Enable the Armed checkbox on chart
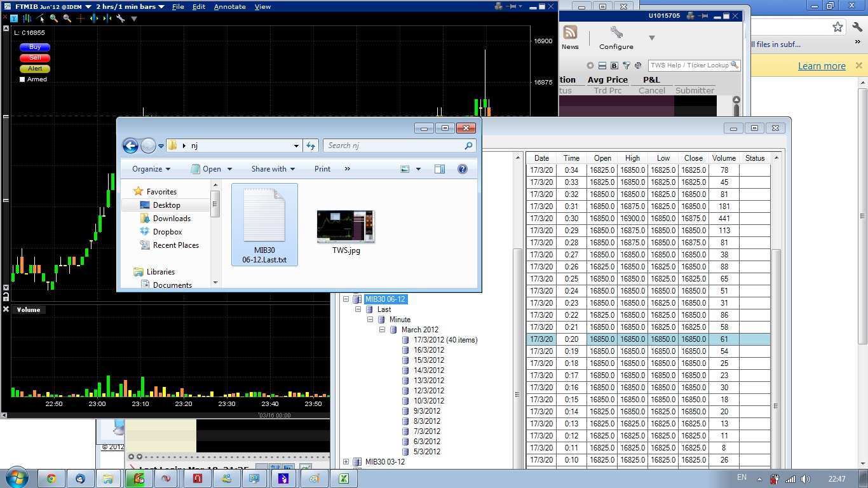The height and width of the screenshot is (488, 868). [23, 79]
